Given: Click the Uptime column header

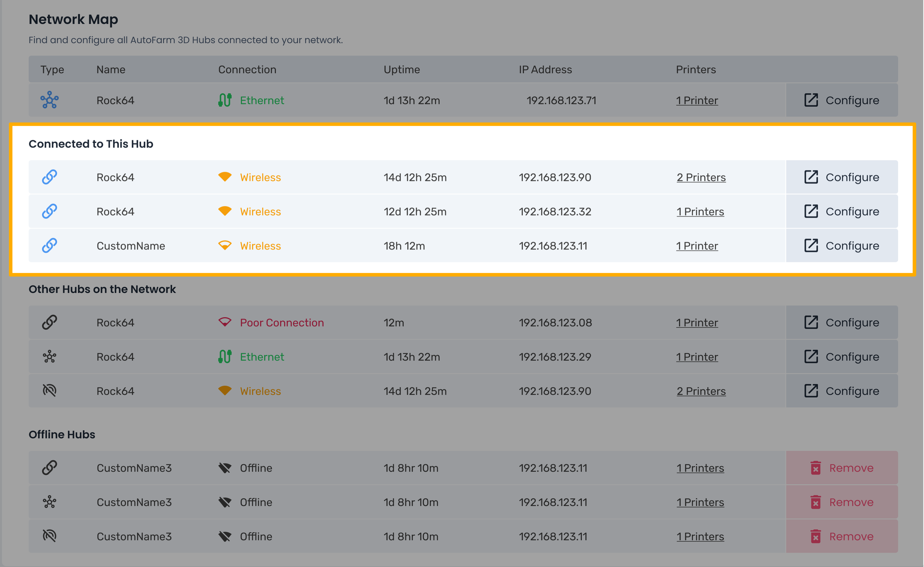Looking at the screenshot, I should pos(401,69).
